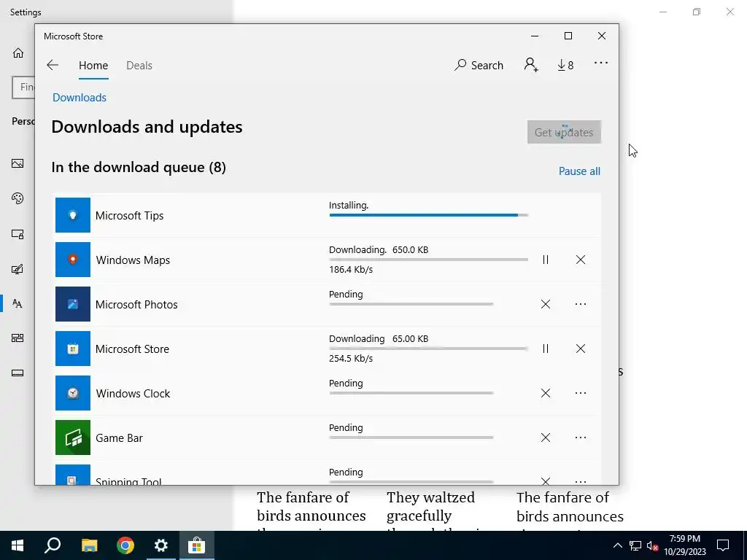Click the Settings Find a setting box
Screen dimensions: 747x560
tap(23, 87)
